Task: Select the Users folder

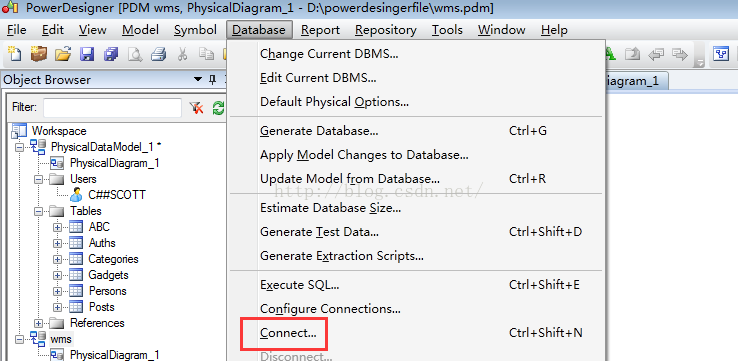Action: pyautogui.click(x=83, y=179)
